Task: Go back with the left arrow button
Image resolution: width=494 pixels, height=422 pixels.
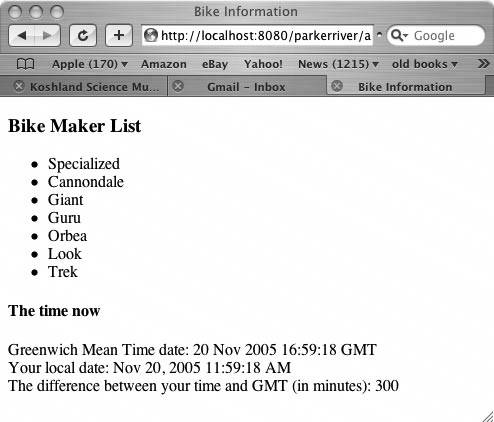Action: tap(22, 35)
